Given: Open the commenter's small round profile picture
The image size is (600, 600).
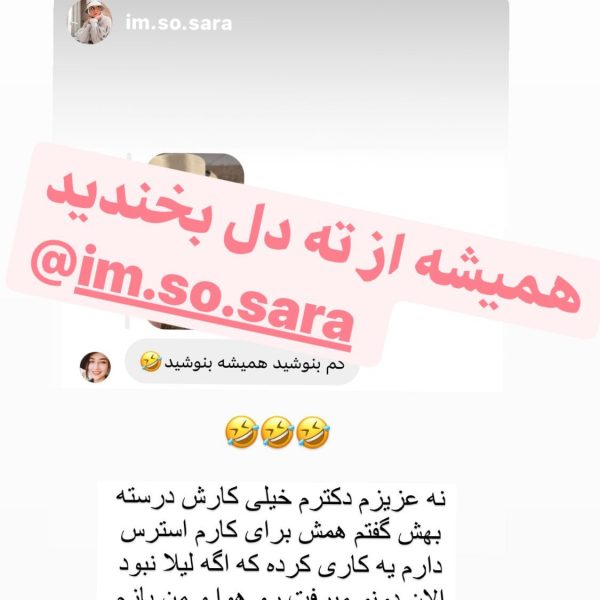Looking at the screenshot, I should [x=95, y=367].
